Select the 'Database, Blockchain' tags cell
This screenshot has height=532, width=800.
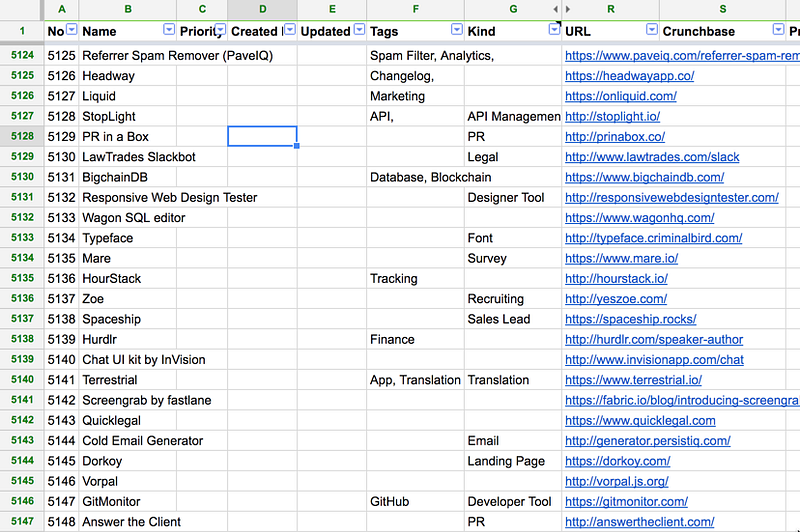[431, 177]
